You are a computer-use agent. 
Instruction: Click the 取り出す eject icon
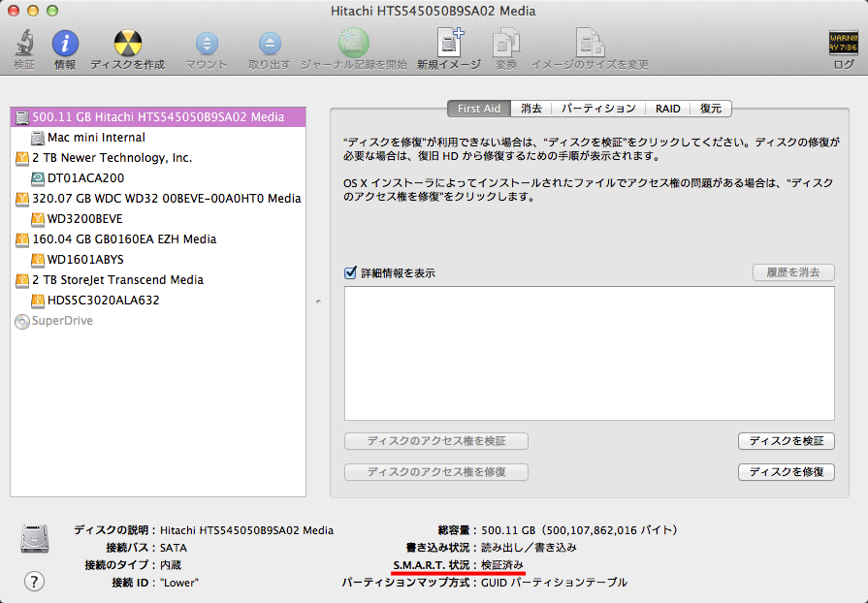(x=268, y=44)
